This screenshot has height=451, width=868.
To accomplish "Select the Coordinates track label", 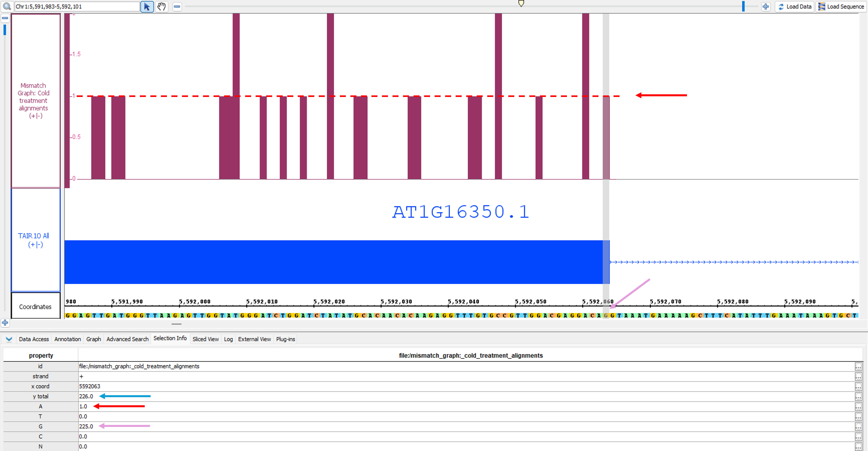I will pos(36,306).
